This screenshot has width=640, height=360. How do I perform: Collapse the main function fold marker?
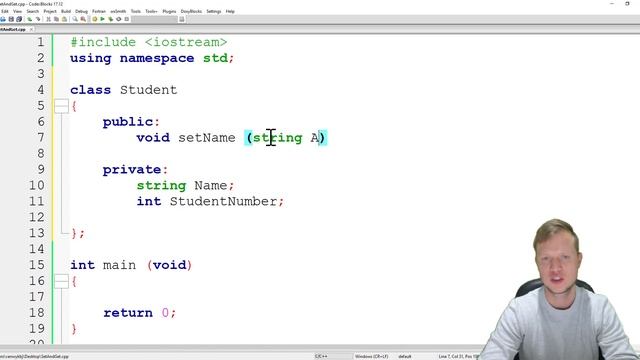61,281
